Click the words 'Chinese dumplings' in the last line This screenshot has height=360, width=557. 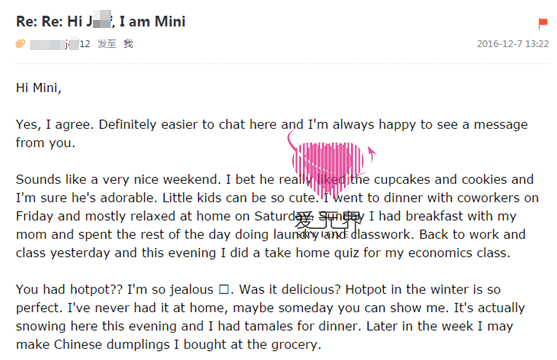coord(112,345)
